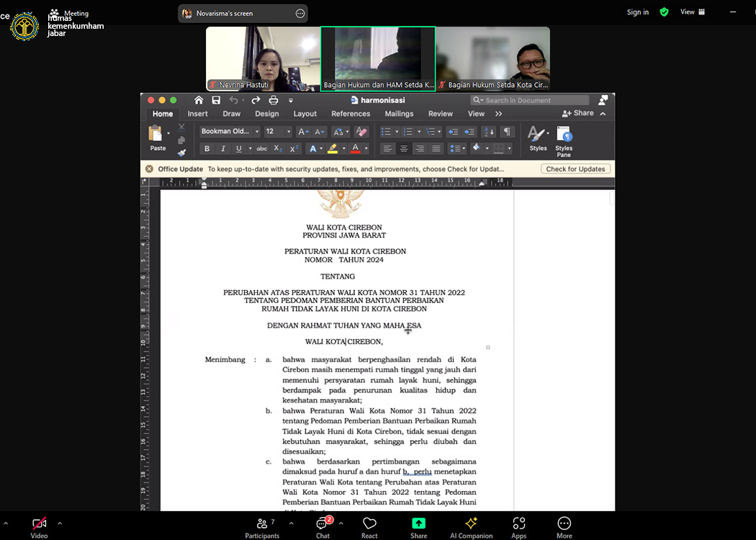The image size is (756, 540).
Task: Click the Save icon in Word's title bar
Action: (x=216, y=101)
